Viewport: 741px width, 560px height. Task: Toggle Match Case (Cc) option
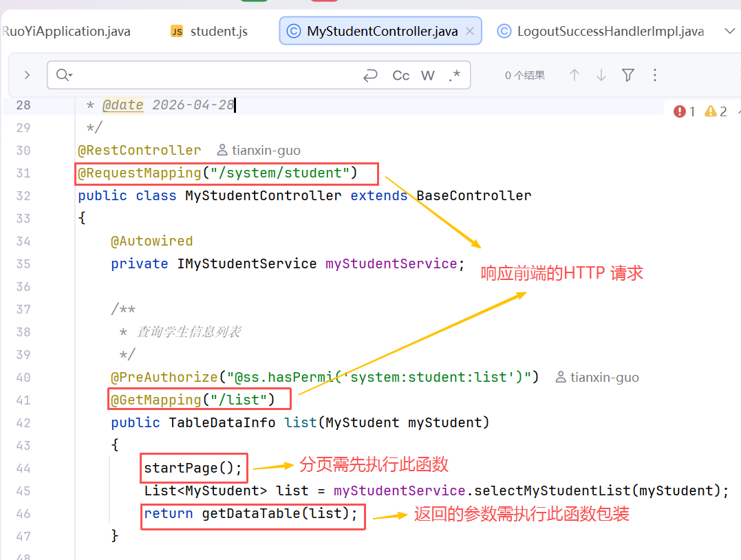400,76
